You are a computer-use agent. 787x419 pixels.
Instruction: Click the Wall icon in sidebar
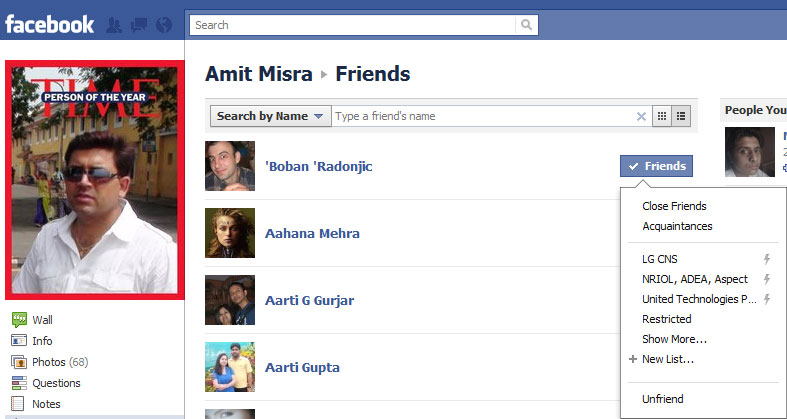coord(19,320)
